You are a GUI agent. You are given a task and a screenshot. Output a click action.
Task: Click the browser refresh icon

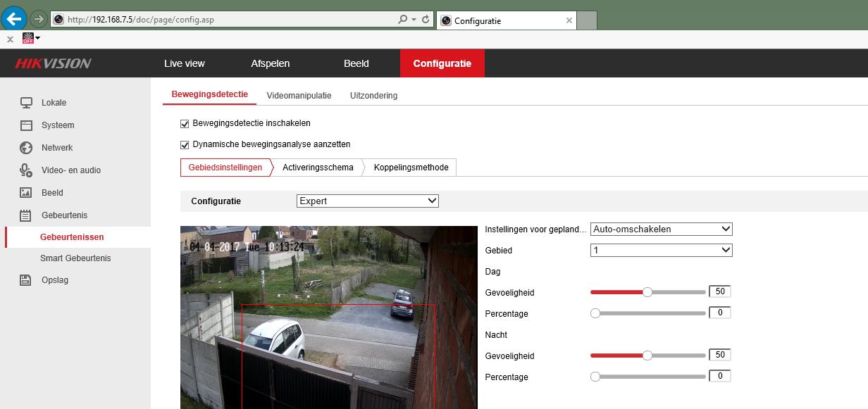[x=426, y=20]
